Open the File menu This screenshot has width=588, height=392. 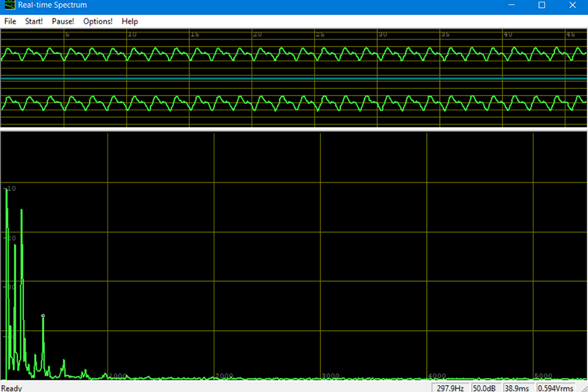click(10, 21)
